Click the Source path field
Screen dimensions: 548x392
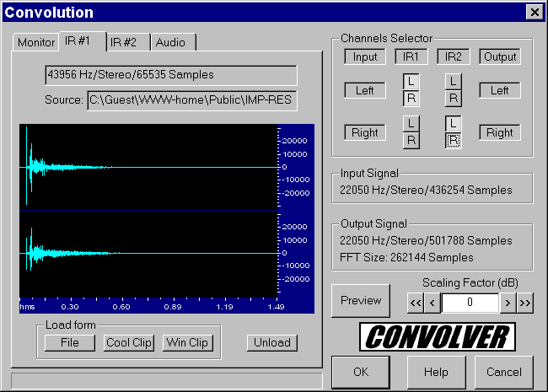(192, 100)
